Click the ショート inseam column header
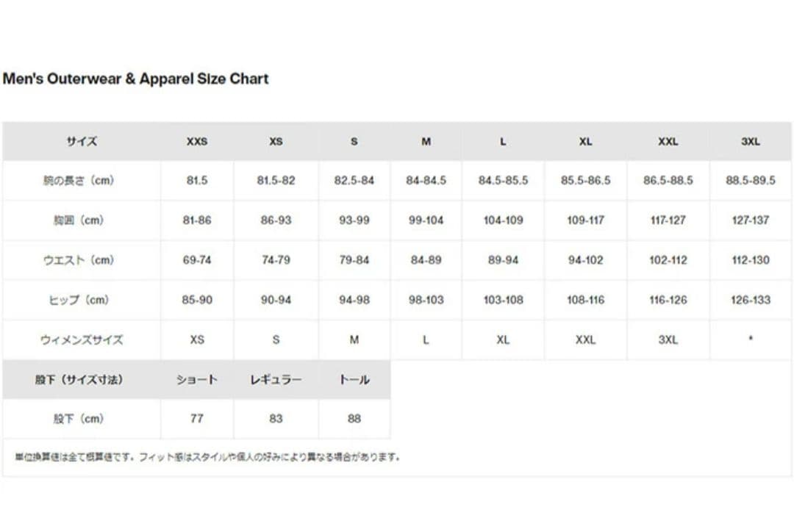 (x=197, y=380)
